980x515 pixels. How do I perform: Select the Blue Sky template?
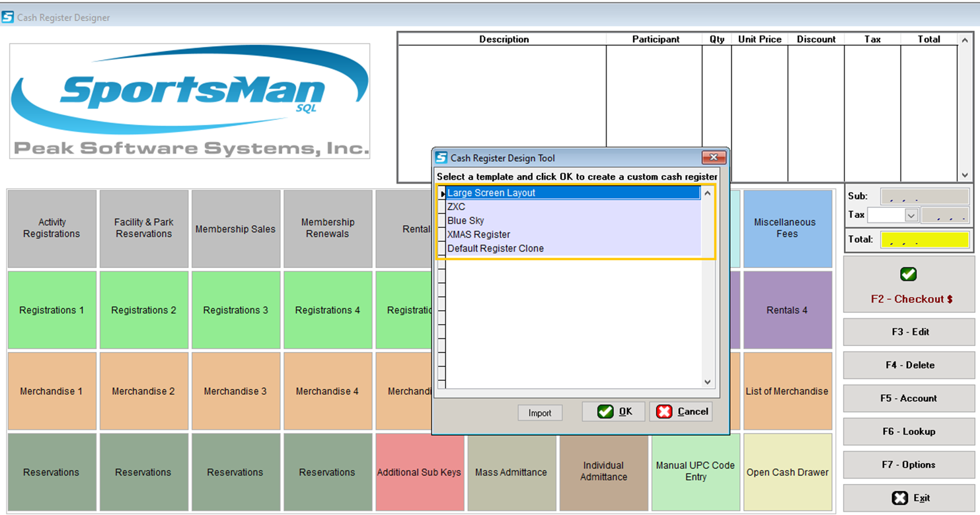coord(466,221)
